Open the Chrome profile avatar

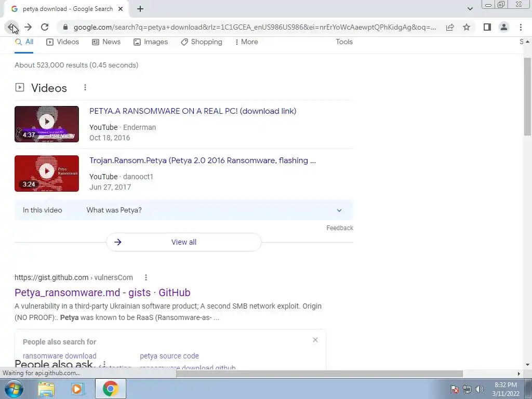504,27
